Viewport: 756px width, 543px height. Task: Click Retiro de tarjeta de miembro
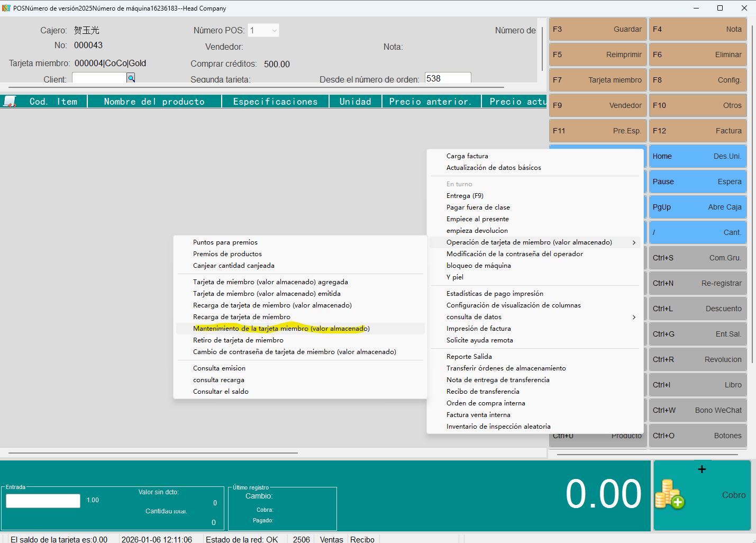[238, 340]
